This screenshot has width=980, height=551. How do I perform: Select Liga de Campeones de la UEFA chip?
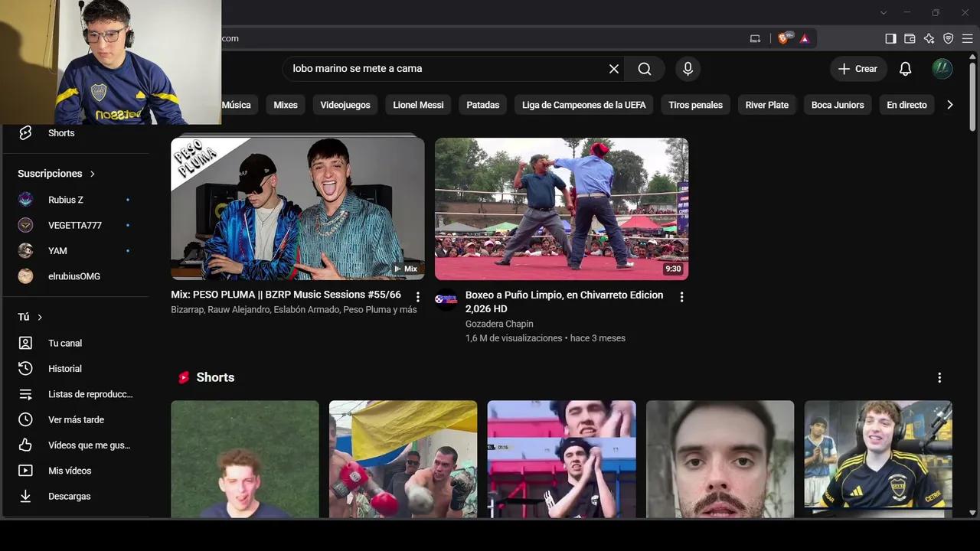(584, 105)
